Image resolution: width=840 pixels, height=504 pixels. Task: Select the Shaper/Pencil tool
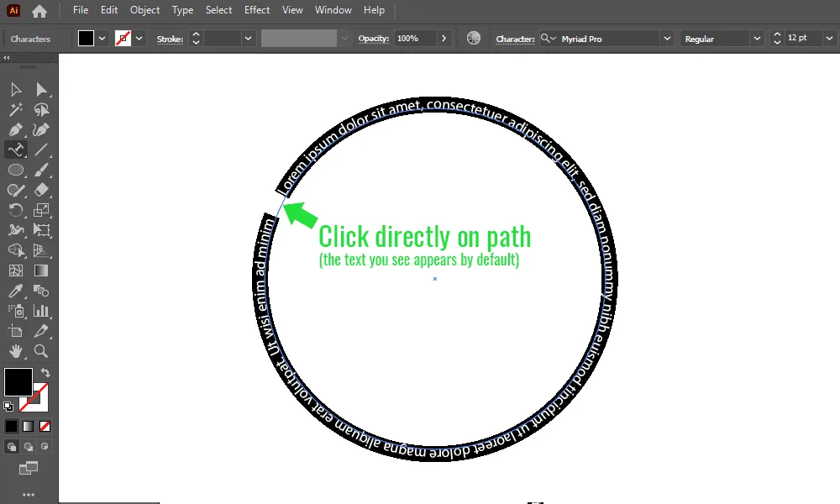[16, 190]
